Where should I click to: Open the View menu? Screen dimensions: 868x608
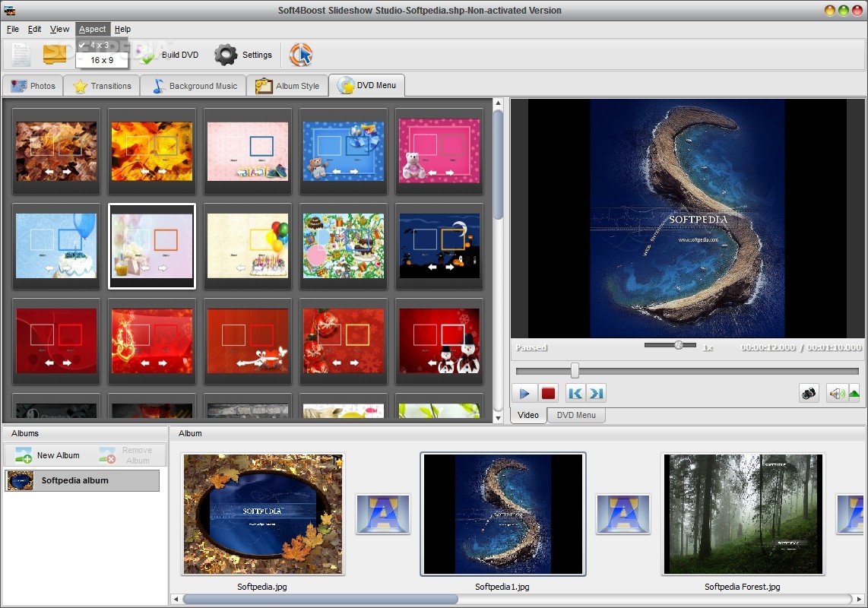click(x=59, y=29)
